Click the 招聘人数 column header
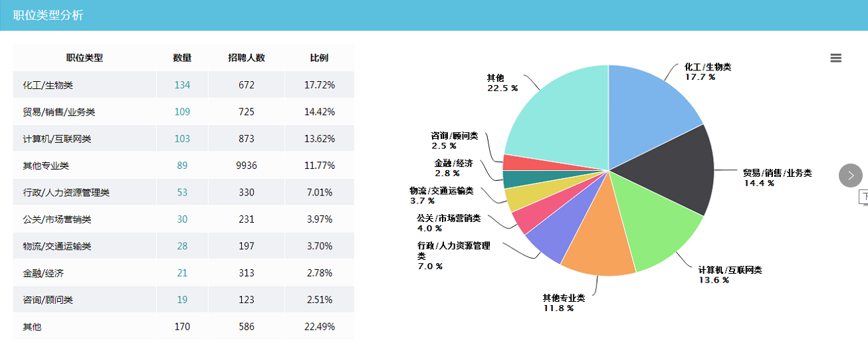This screenshot has width=868, height=341. pos(247,58)
